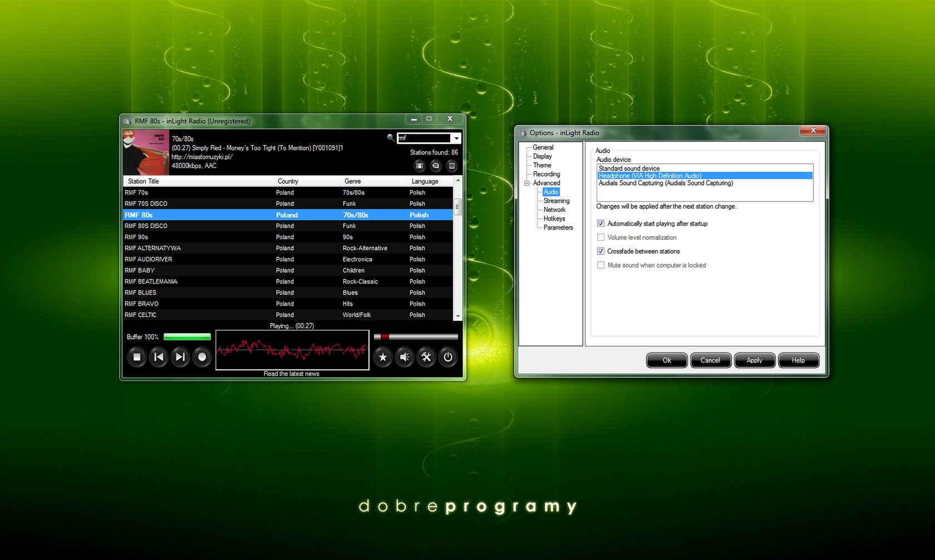Go to previous station

pyautogui.click(x=159, y=357)
